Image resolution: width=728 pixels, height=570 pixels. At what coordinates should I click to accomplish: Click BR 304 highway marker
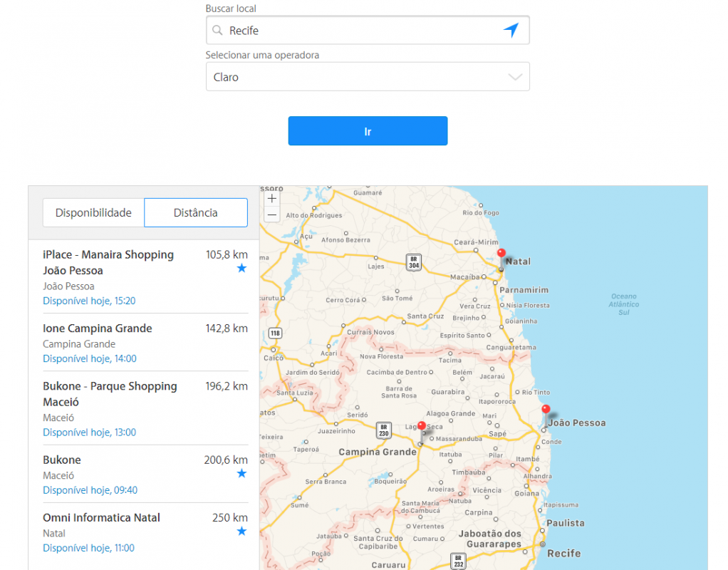pos(414,262)
